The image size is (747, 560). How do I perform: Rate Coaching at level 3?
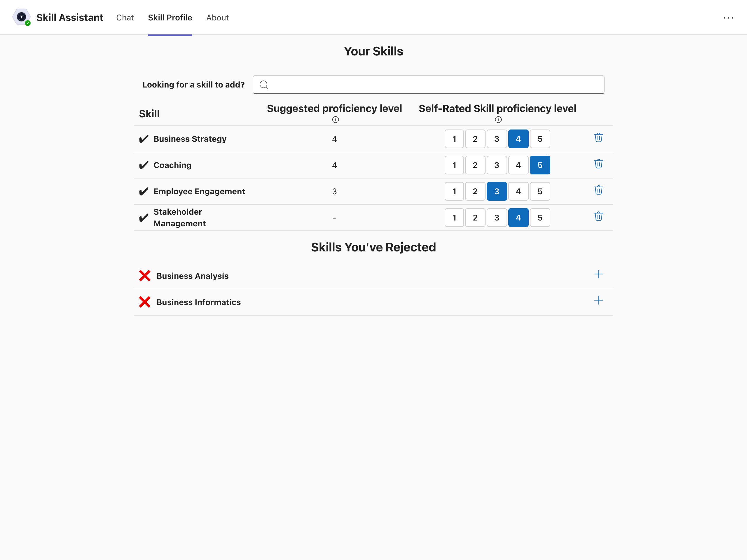pyautogui.click(x=497, y=165)
